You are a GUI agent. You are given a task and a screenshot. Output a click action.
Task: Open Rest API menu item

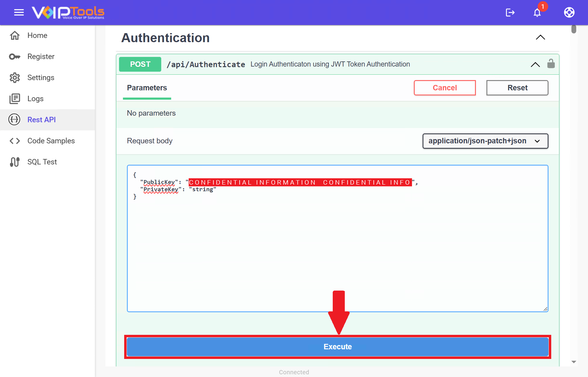42,120
